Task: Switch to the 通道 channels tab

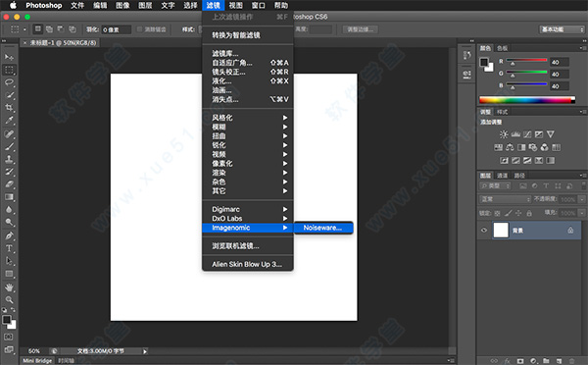Action: (502, 176)
